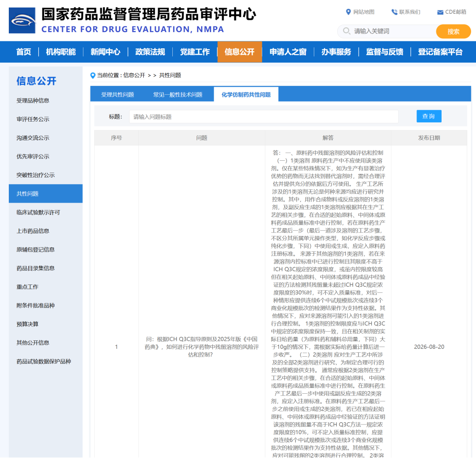Open 申请人之窗 navigation item
Screen dimensions: 476x458
coord(288,52)
